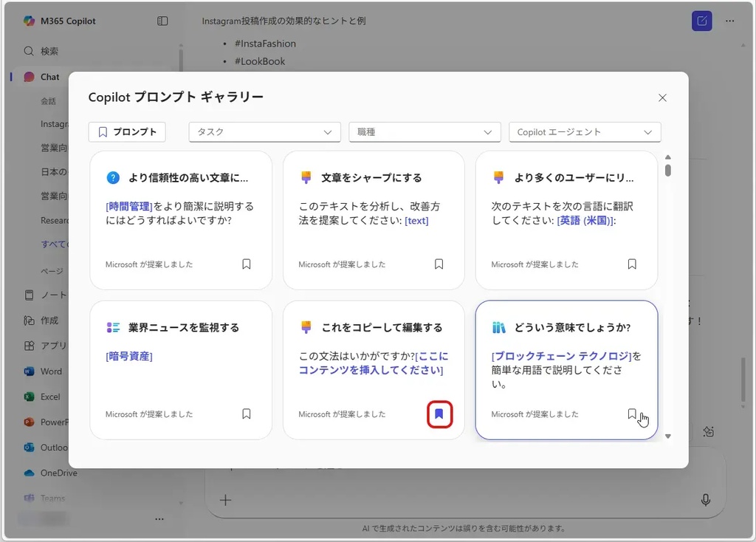Screen dimensions: 756x542
Task: Open Word from the sidebar apps list
Action: point(51,371)
